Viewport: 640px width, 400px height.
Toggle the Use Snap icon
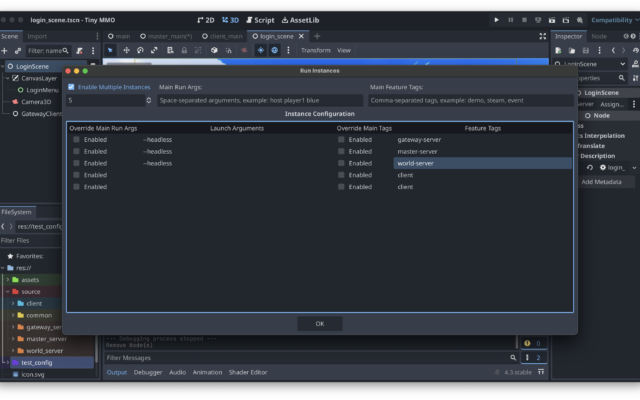pos(228,50)
